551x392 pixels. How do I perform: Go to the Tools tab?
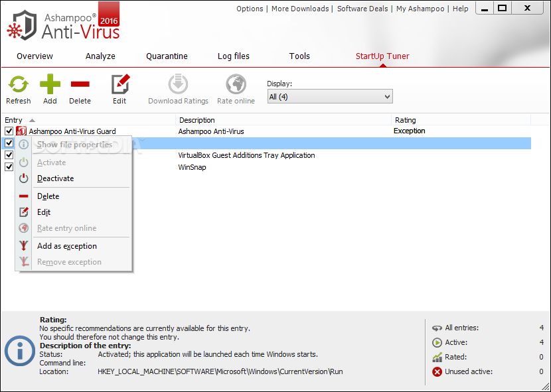pyautogui.click(x=299, y=56)
